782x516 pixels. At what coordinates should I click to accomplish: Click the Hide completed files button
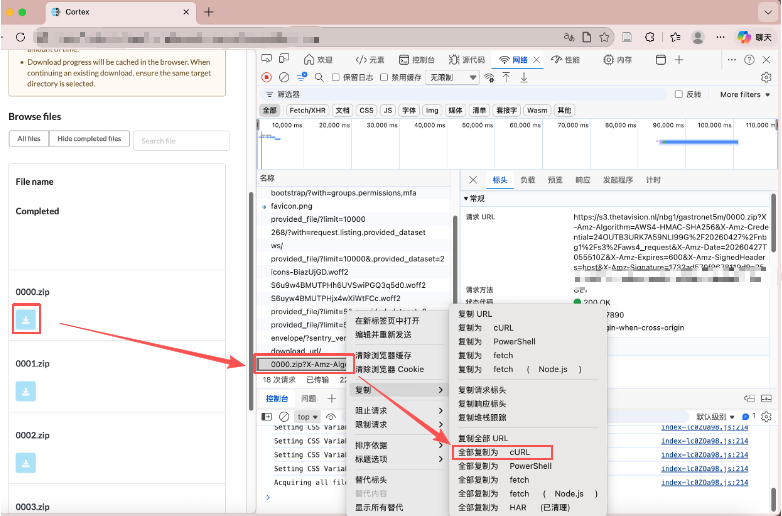(x=89, y=139)
